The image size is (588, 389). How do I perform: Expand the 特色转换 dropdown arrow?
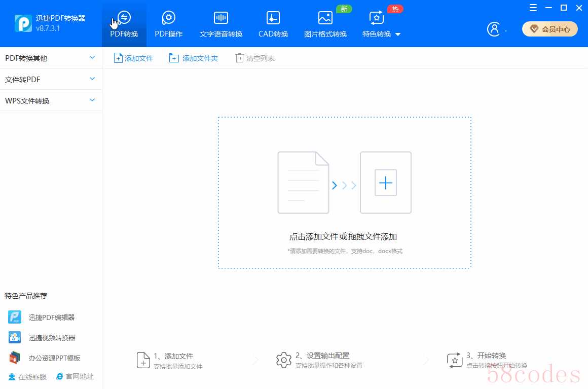(398, 34)
